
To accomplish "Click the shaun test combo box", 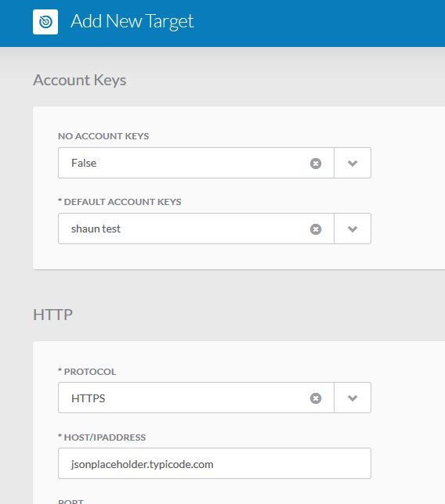I will [196, 229].
